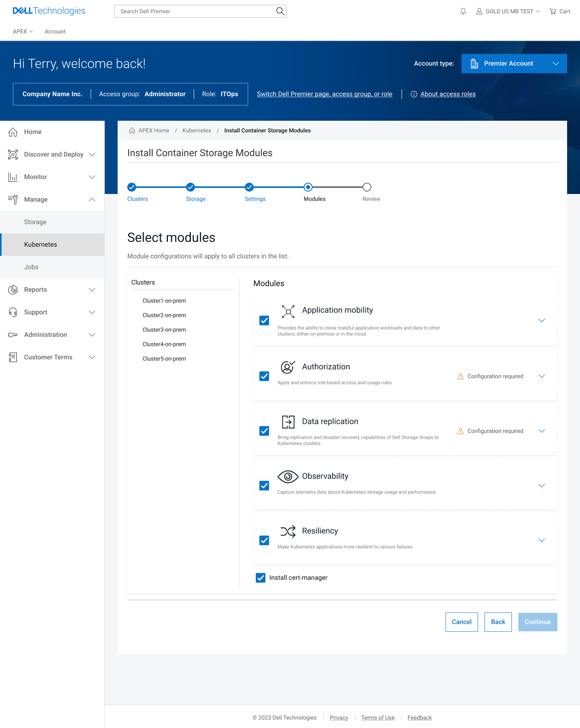Expand the Data replication module configuration
Screen dimensions: 580x728
tap(542, 431)
